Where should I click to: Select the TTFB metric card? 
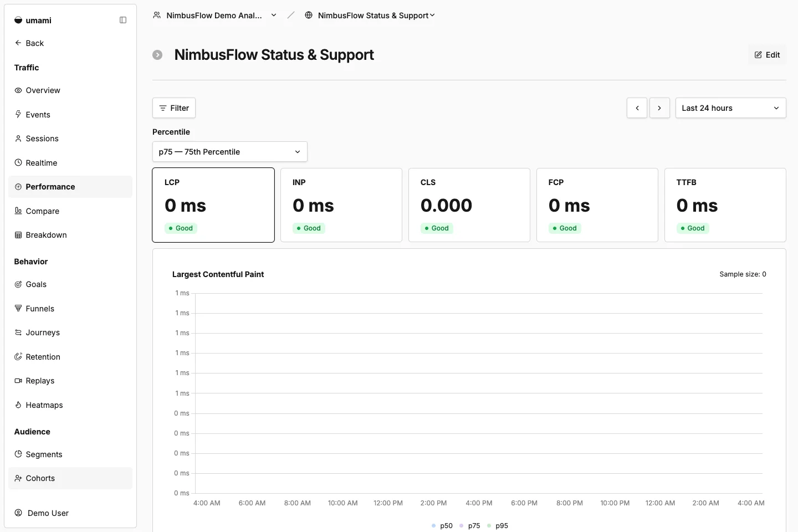click(x=725, y=205)
